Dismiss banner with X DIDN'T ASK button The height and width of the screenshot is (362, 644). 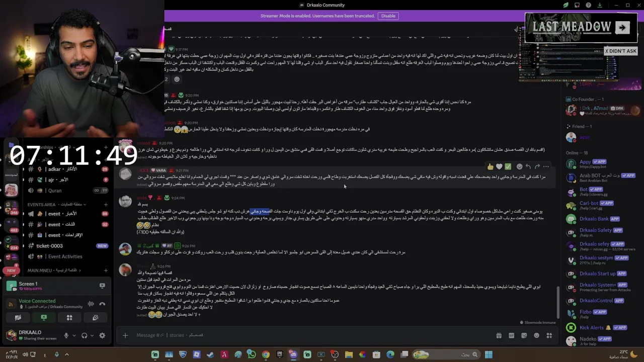point(621,51)
